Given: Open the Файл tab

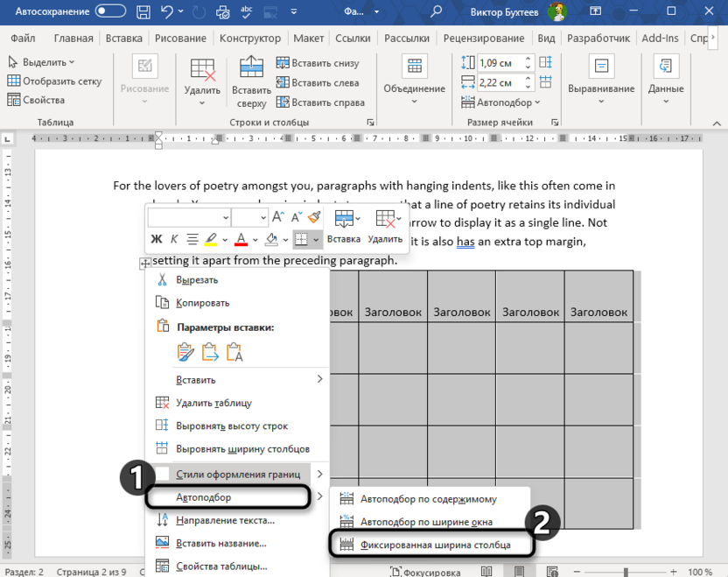Looking at the screenshot, I should [x=23, y=39].
